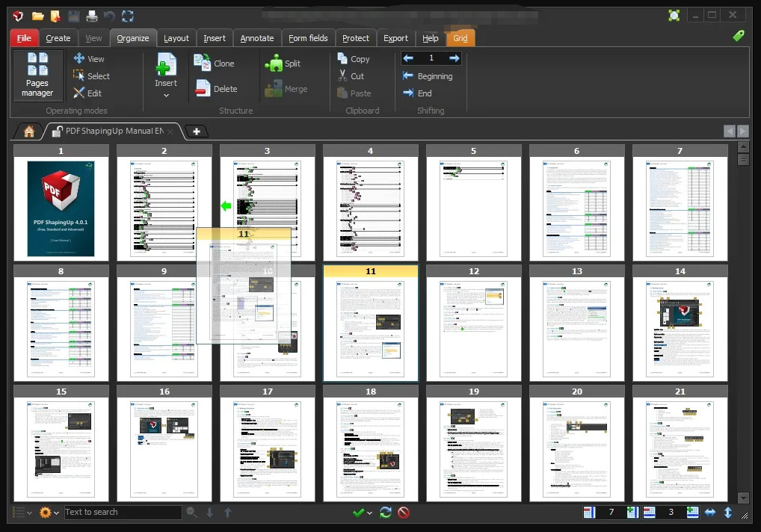
Task: Open the Pages manager mode
Action: [x=37, y=75]
